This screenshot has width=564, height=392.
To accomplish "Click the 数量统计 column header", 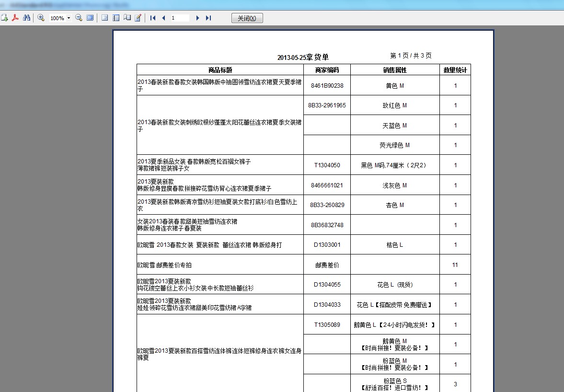I will 455,70.
